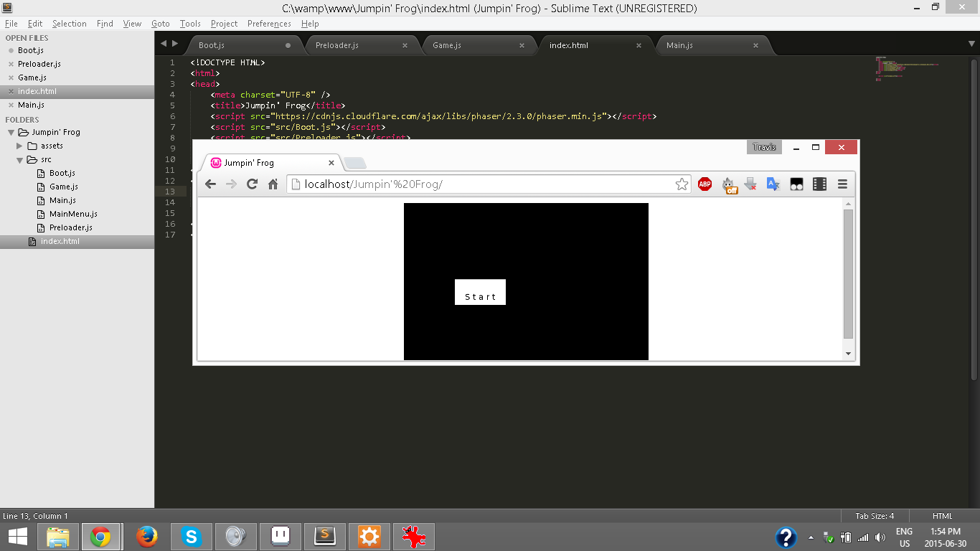
Task: Click the previous tab arrow
Action: coord(163,44)
